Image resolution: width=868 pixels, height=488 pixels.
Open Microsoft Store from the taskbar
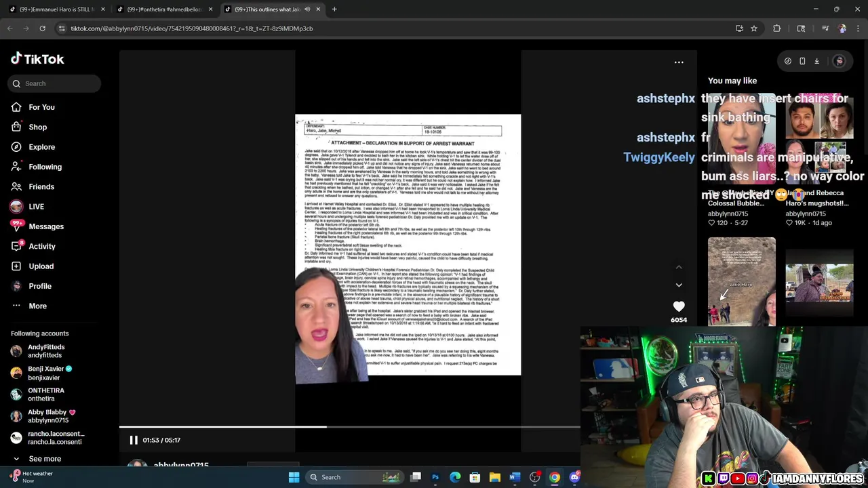tap(475, 477)
